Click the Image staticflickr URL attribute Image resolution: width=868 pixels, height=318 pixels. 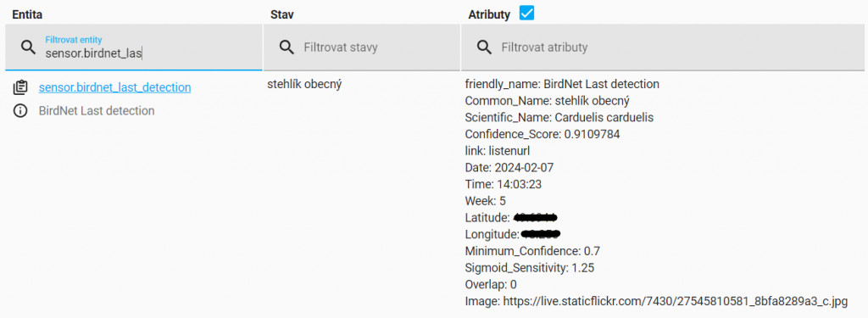click(656, 301)
